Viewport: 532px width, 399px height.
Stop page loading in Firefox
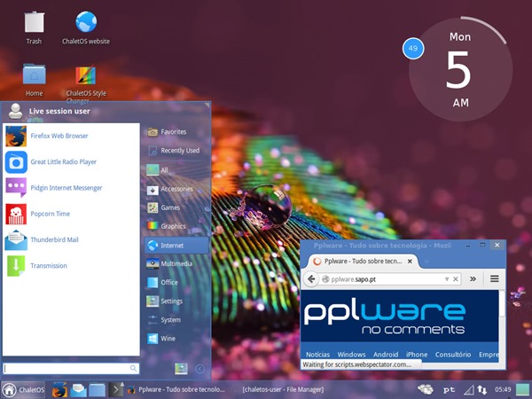click(456, 279)
